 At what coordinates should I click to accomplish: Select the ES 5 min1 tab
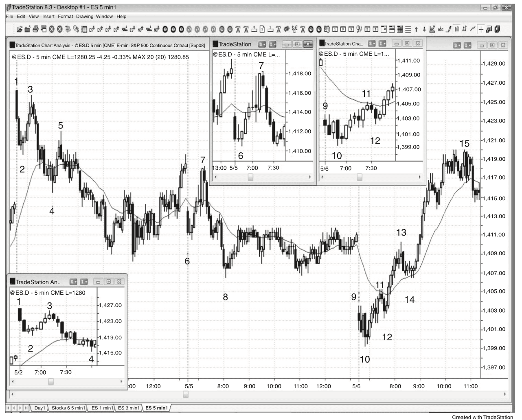[x=156, y=408]
